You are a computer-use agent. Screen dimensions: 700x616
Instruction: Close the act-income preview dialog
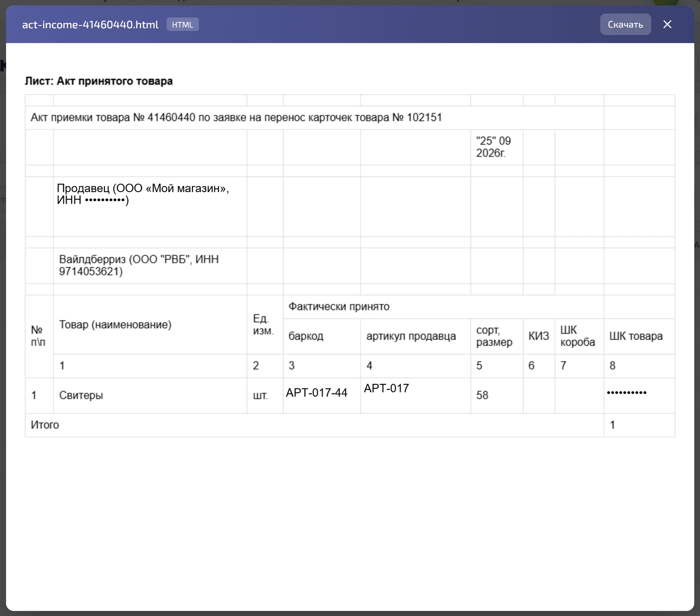(x=667, y=25)
